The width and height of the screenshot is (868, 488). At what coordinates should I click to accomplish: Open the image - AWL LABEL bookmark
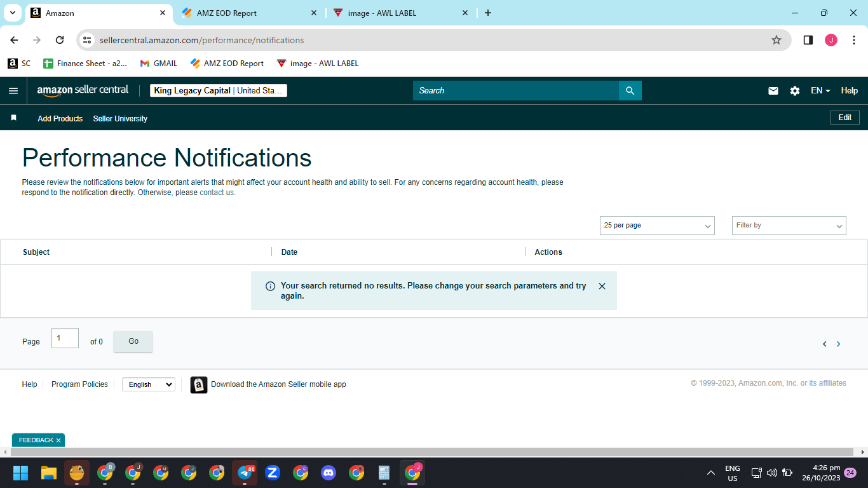point(318,64)
